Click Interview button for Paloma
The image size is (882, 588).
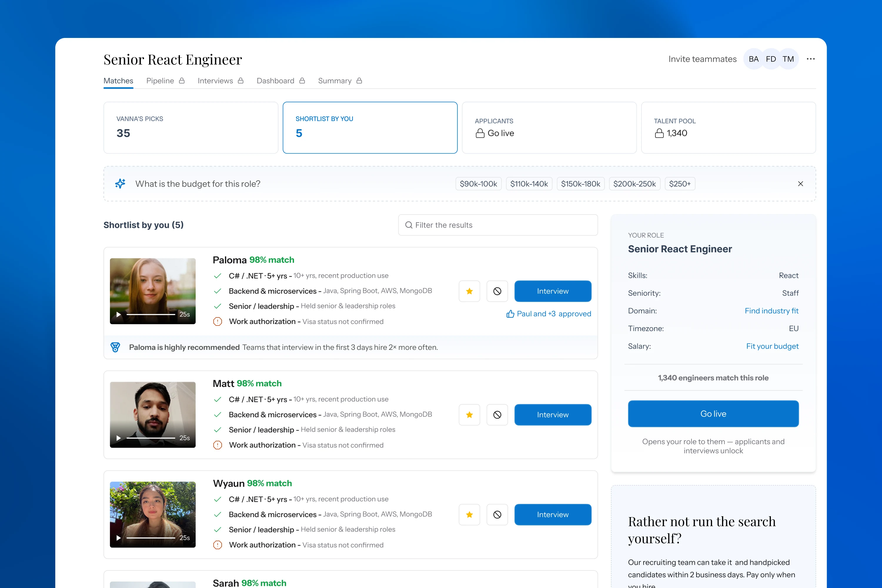[x=553, y=291]
